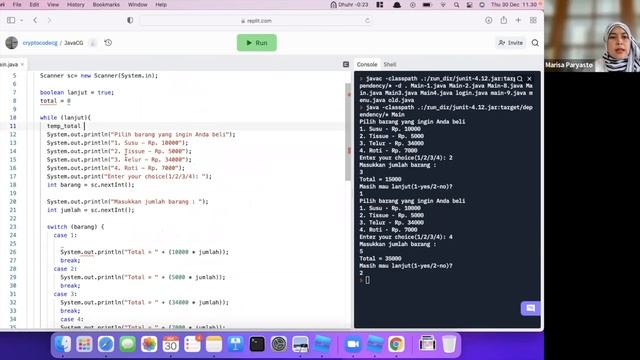Click the Marisa Paryasto video thumbnail
This screenshot has height=360, width=640.
592,36
